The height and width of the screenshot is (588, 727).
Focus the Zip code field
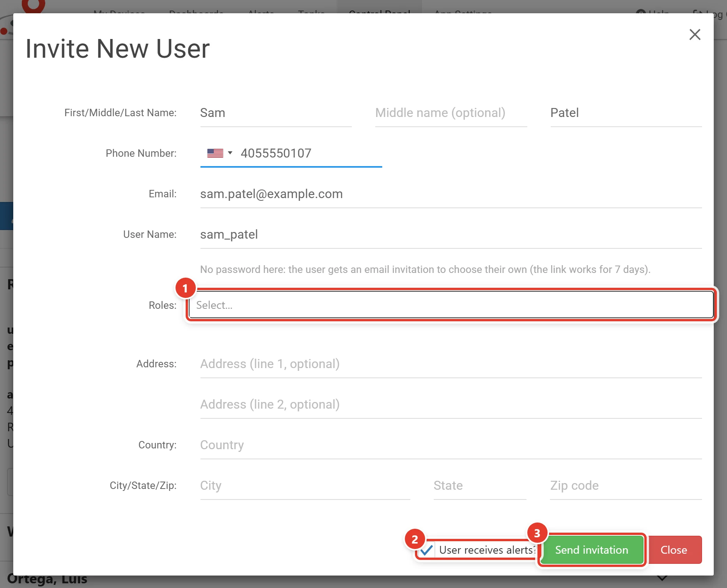[626, 486]
